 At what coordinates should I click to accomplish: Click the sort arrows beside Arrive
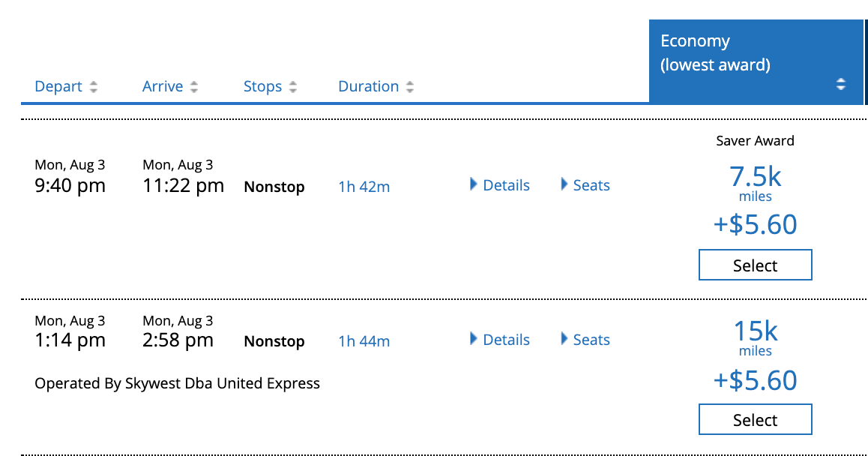(194, 87)
